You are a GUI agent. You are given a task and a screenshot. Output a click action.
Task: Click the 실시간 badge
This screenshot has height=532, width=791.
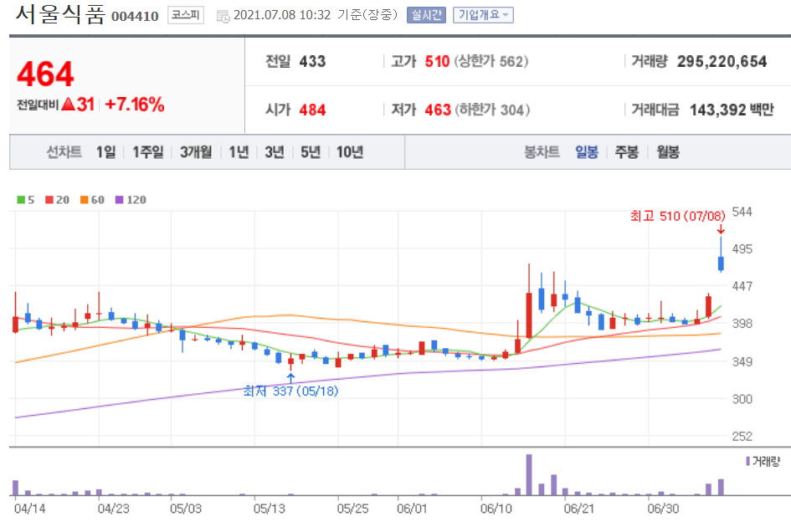point(426,15)
